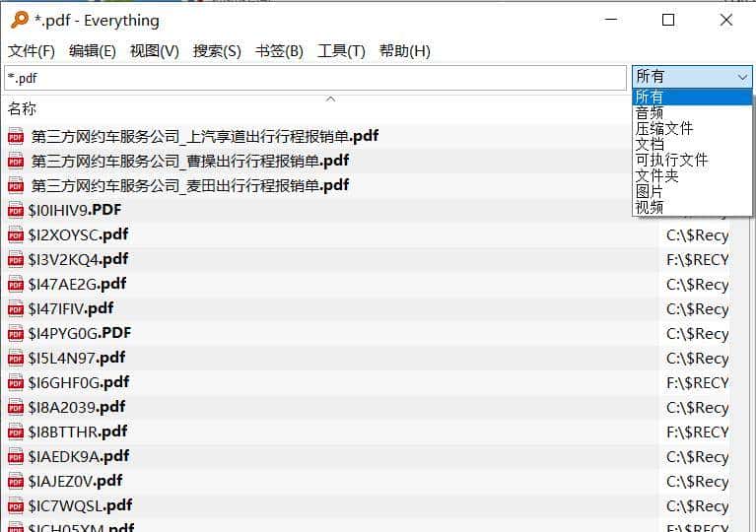Select file name $IAEDK9A.pdf
This screenshot has width=756, height=532.
click(x=79, y=456)
